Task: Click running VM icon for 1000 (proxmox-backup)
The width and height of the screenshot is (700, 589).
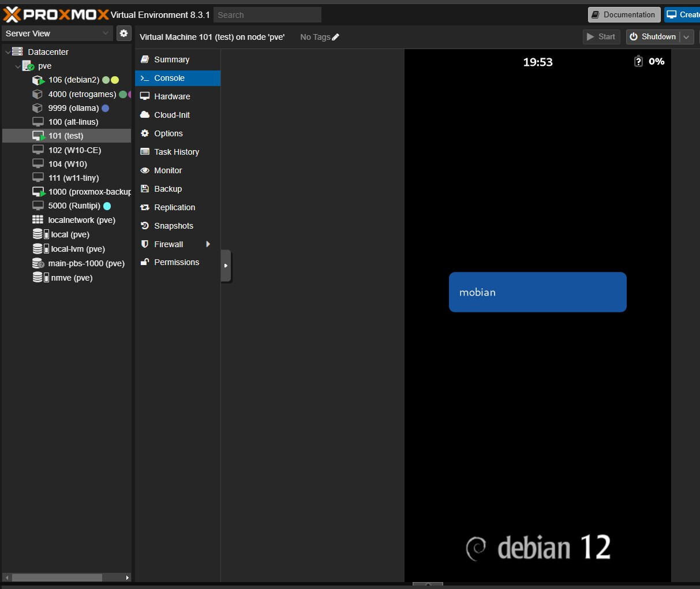Action: point(39,192)
